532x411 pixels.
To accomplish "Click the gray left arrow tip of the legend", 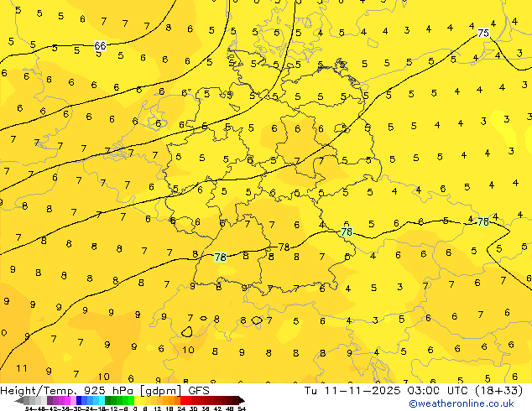I will (x=18, y=401).
